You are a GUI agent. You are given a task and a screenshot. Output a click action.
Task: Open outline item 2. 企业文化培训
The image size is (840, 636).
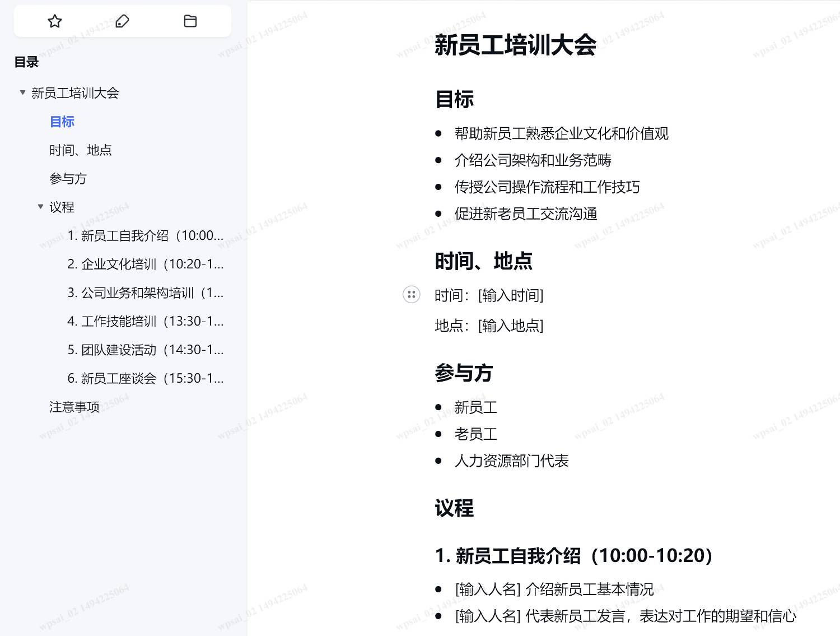click(146, 264)
